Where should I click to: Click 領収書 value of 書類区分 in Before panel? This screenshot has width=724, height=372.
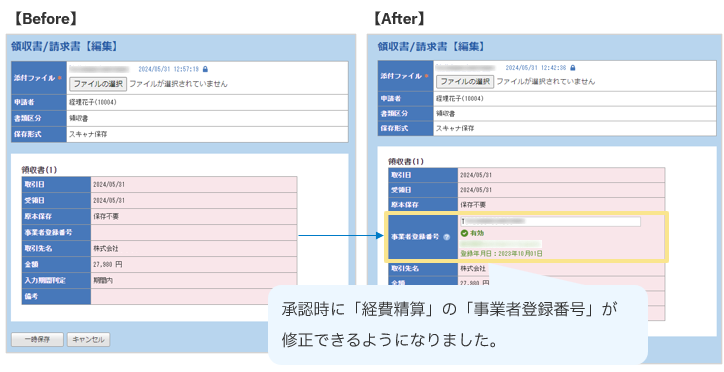78,118
